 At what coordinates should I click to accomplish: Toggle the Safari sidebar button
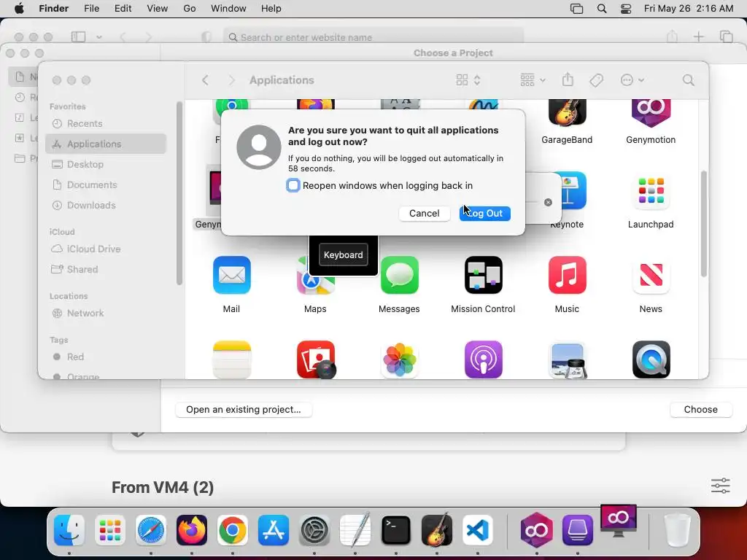78,37
